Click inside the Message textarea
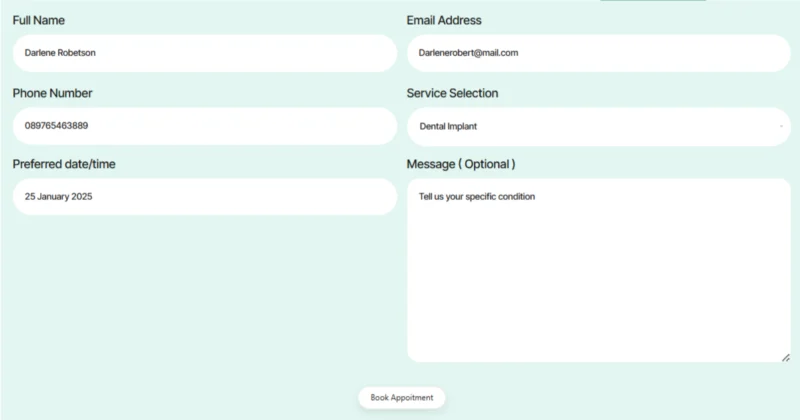Image resolution: width=800 pixels, height=420 pixels. (598, 270)
